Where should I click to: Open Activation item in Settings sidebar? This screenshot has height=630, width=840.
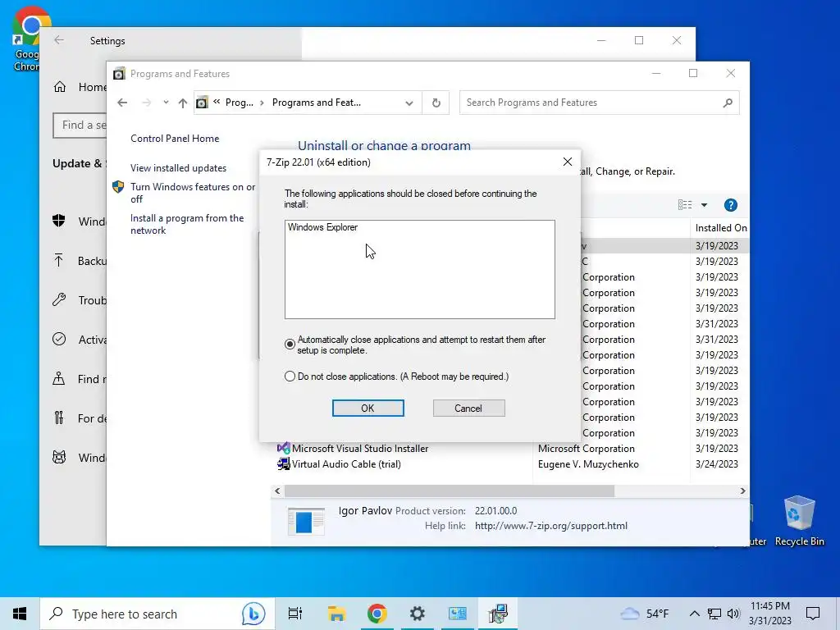(80, 340)
